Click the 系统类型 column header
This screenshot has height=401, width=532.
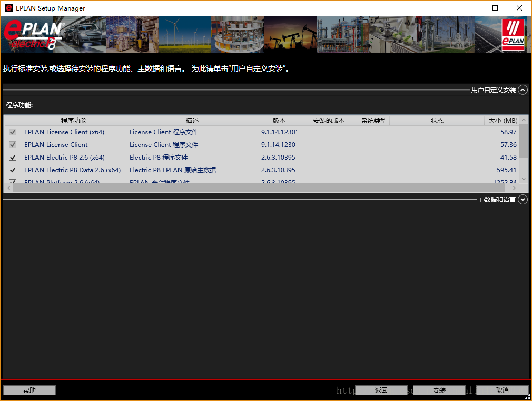373,121
